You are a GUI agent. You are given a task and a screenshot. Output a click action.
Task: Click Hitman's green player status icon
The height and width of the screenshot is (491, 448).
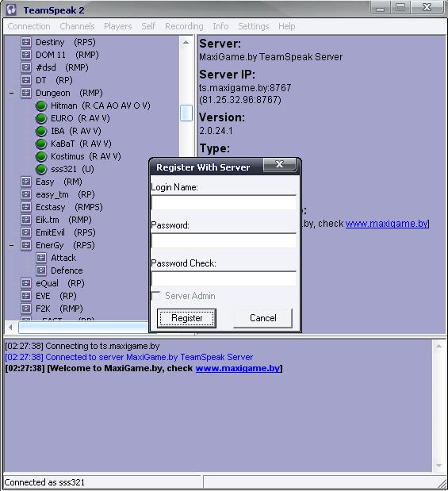(41, 105)
